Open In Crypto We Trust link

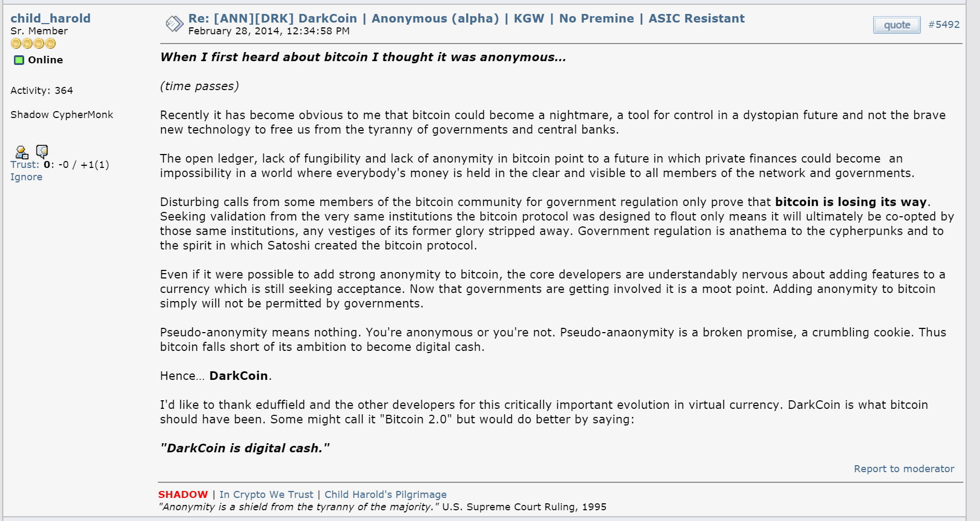pos(266,495)
